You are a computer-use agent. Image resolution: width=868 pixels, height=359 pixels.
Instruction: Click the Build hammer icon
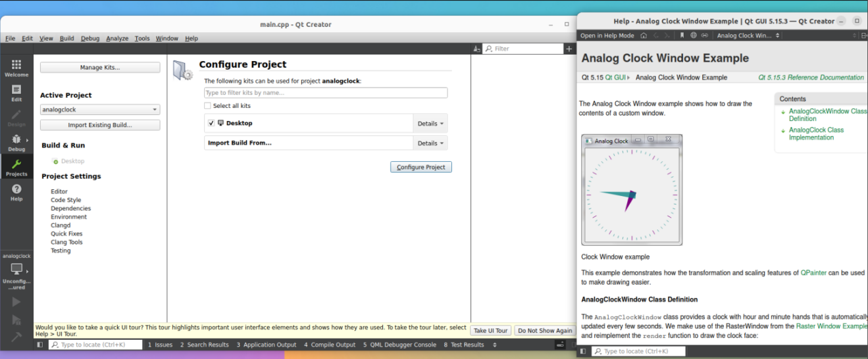16,337
